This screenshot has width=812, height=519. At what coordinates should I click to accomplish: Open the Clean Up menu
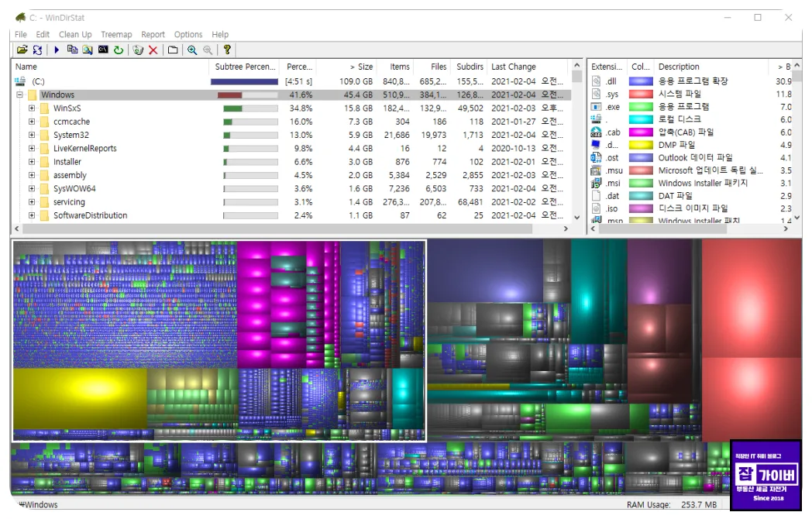pos(75,34)
